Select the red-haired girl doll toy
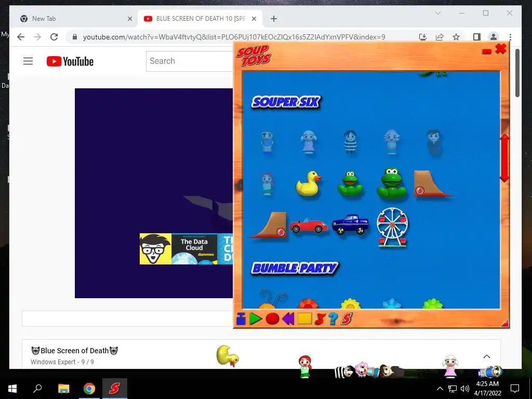532x399 pixels. click(x=267, y=184)
